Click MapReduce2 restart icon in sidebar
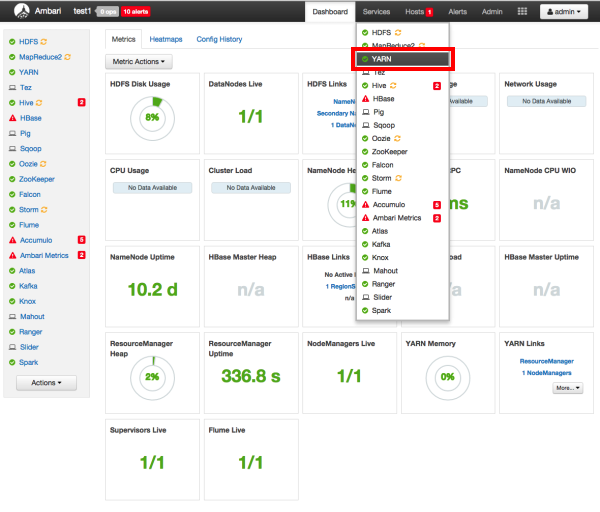This screenshot has height=512, width=600. pyautogui.click(x=67, y=57)
